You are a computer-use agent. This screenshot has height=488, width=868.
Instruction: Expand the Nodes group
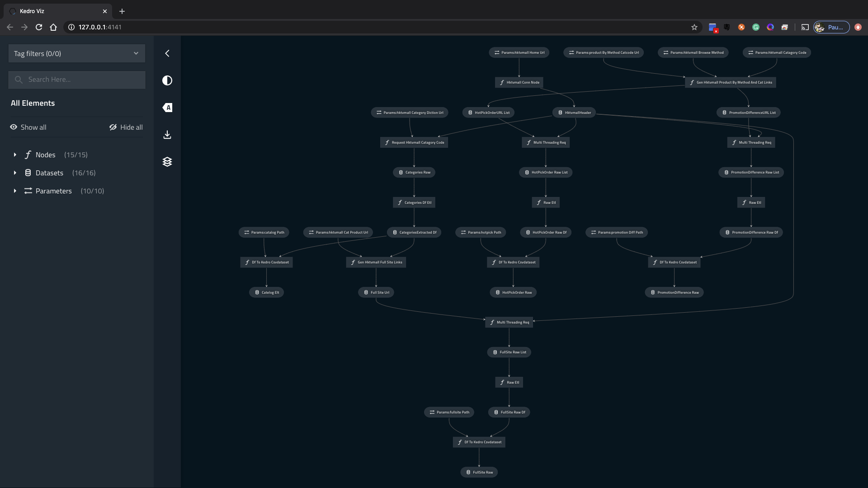pyautogui.click(x=15, y=155)
